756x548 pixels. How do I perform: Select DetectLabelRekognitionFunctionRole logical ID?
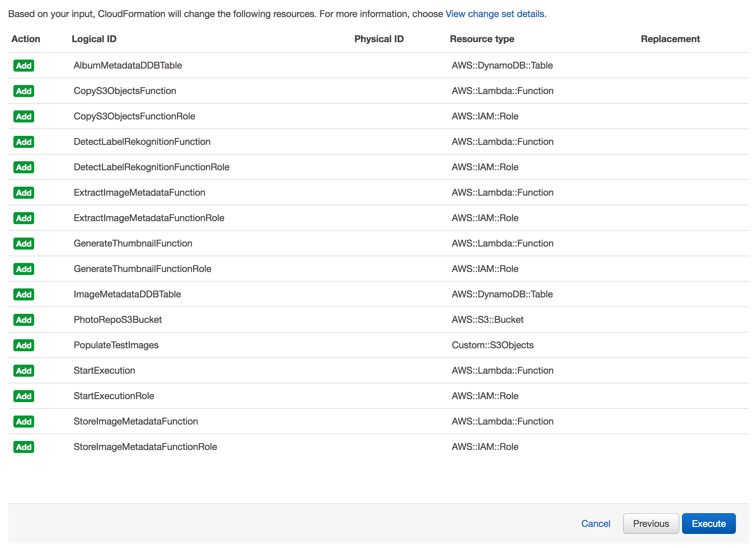pyautogui.click(x=151, y=167)
